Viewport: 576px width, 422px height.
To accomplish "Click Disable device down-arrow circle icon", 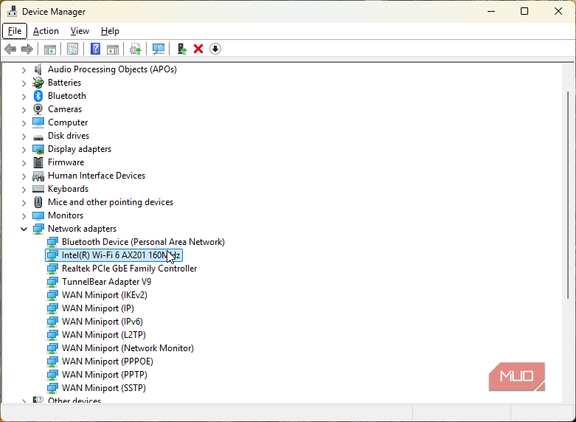I will pos(215,49).
